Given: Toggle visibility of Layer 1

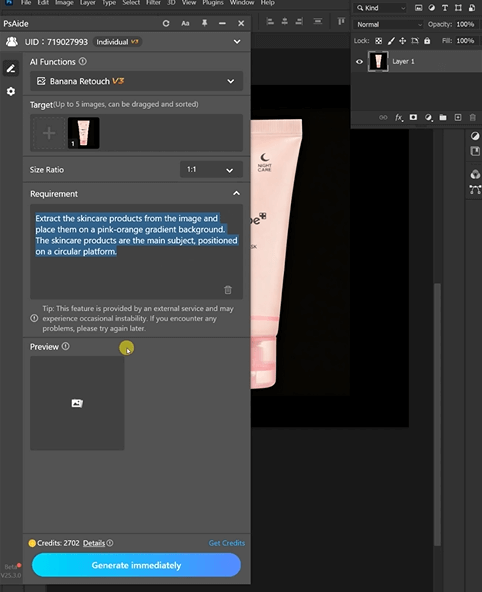Looking at the screenshot, I should [x=359, y=62].
